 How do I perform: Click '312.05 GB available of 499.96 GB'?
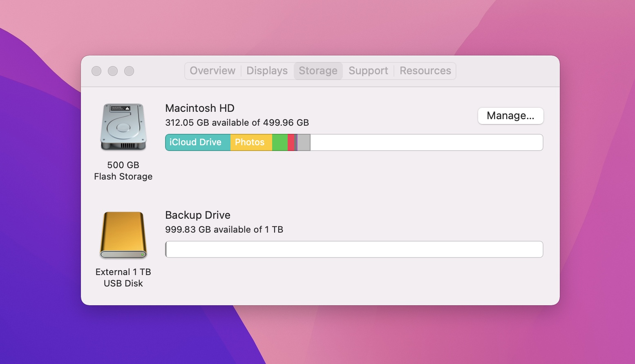[237, 122]
